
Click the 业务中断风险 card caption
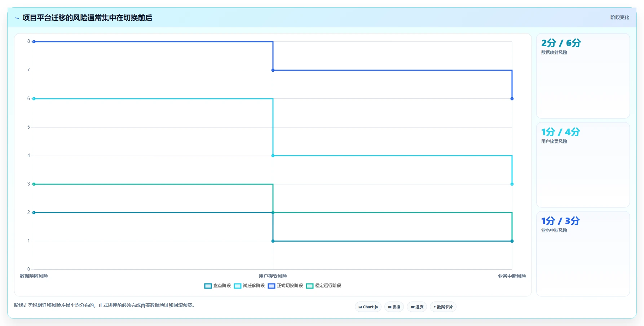pyautogui.click(x=554, y=231)
